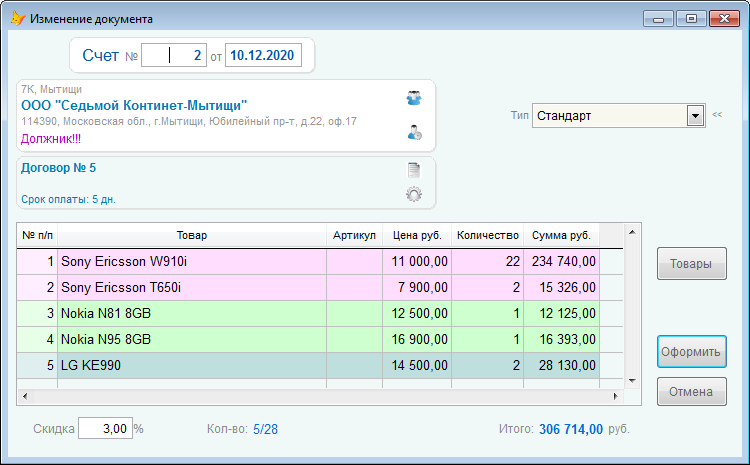Click the sum cell 12 125,00
The image size is (750, 465).
tap(562, 313)
